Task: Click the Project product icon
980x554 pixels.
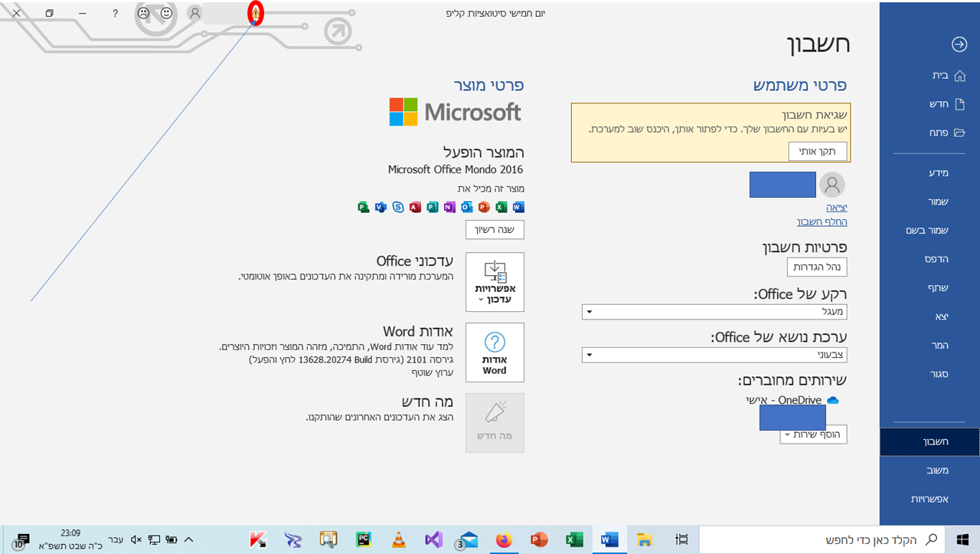Action: pyautogui.click(x=364, y=207)
